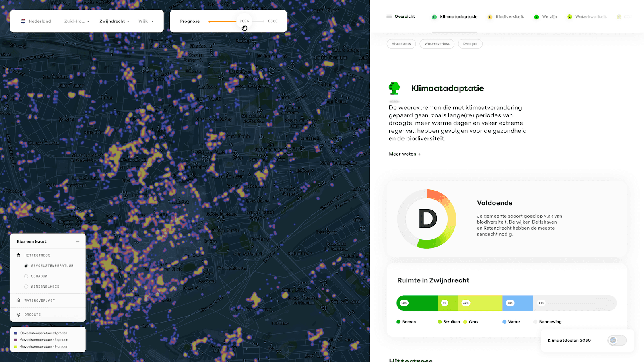Open the Wijk dropdown

(147, 21)
